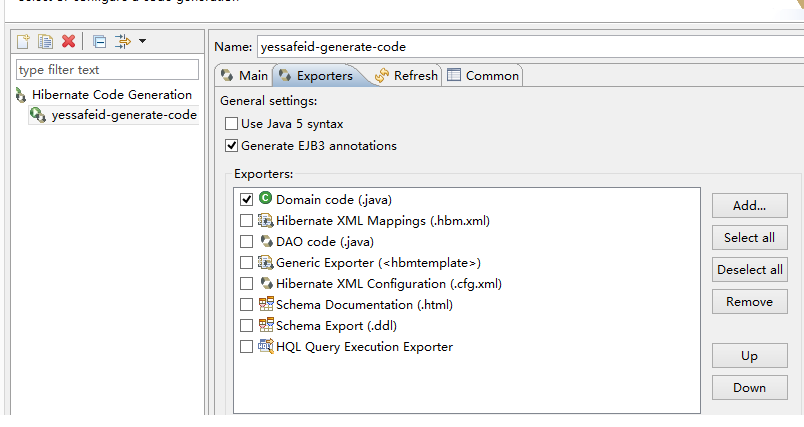Delete selected launch configuration (red X)
804x427 pixels.
(68, 42)
